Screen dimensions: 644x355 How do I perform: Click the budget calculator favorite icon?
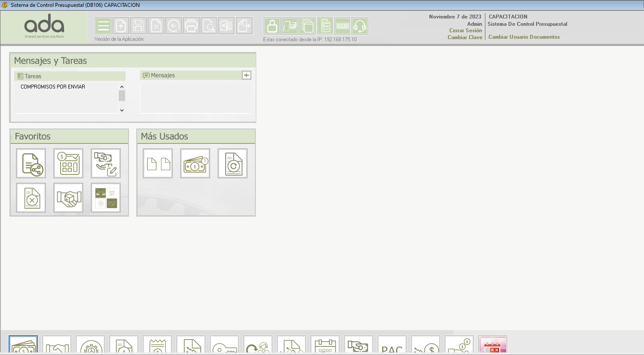point(68,163)
